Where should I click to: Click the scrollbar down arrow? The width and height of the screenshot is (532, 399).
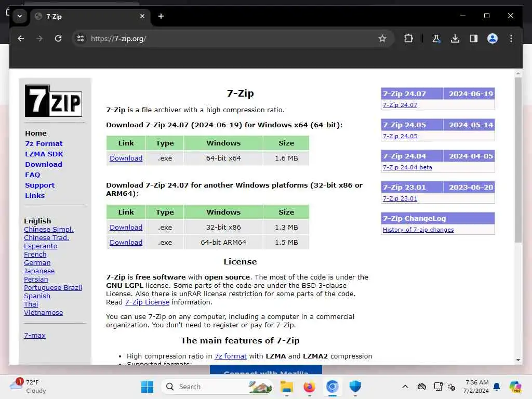tap(518, 360)
